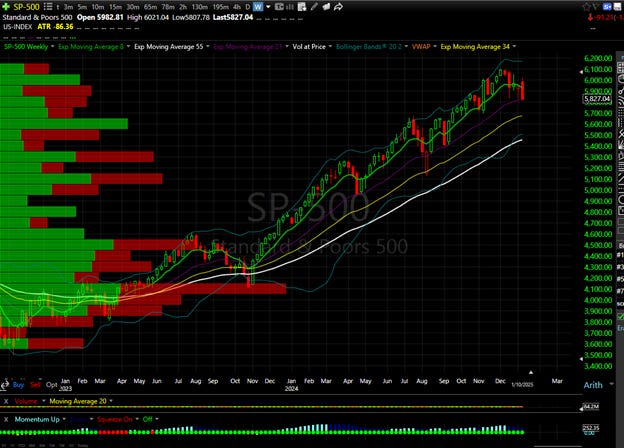This screenshot has height=448, width=624.
Task: Click the add indicator icon
Action: 302,7
